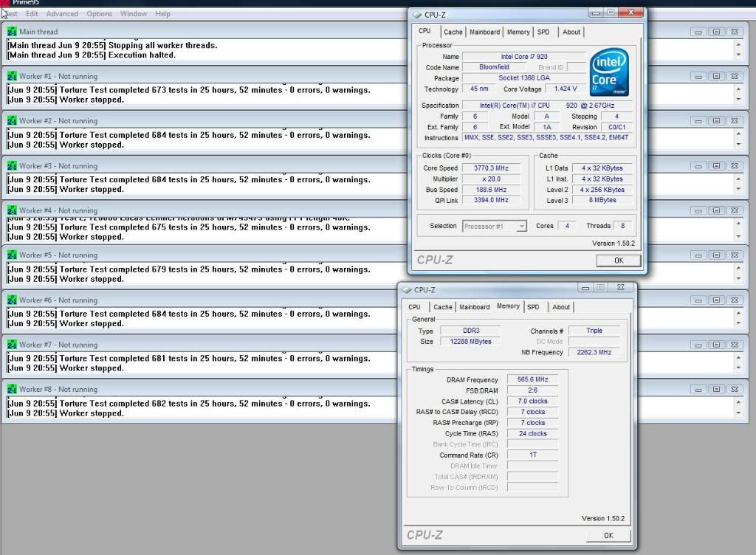Click the processor name Intel Core i7 920
Viewport: 756px width, 555px height.
(x=523, y=57)
